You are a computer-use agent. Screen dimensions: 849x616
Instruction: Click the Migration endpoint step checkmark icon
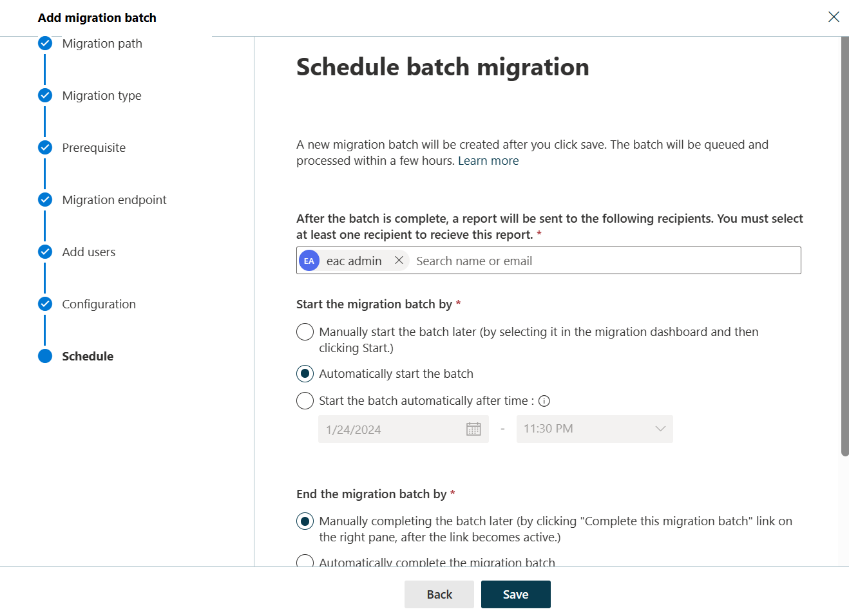coord(45,200)
